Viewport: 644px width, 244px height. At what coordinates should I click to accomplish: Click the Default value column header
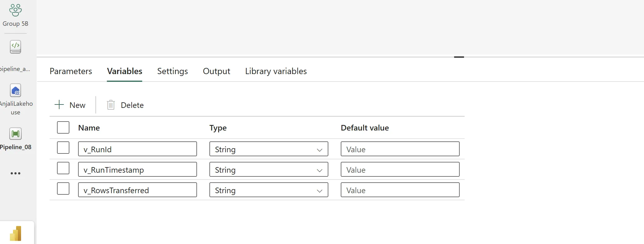[365, 128]
